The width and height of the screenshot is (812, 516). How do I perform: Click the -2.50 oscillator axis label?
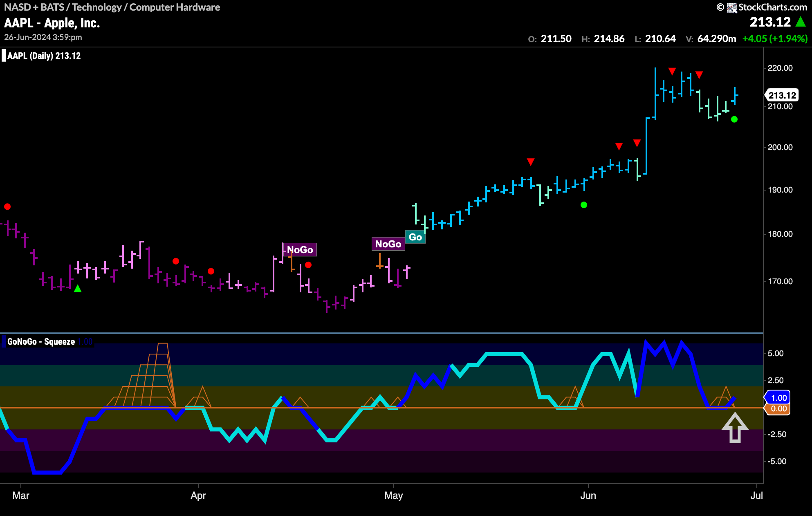[x=776, y=434]
